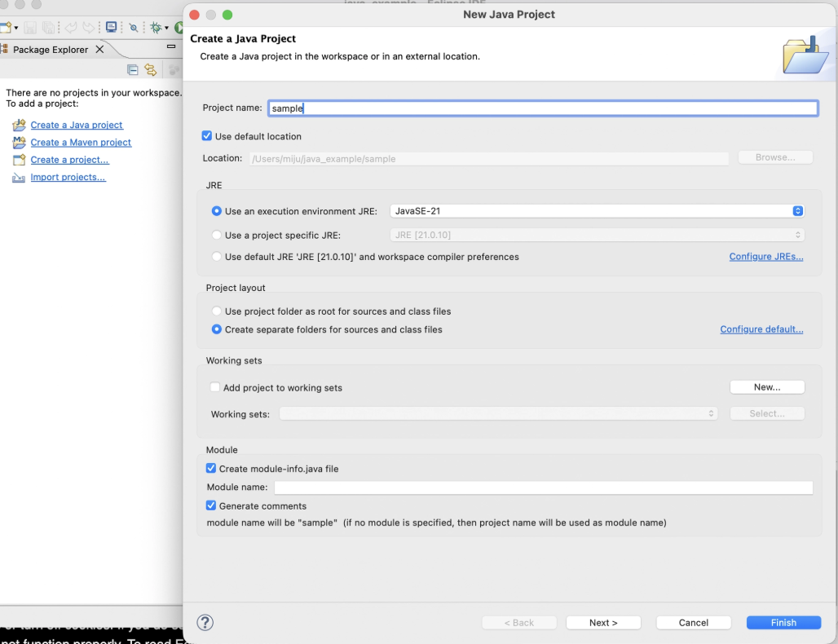Click the New... working set button
The width and height of the screenshot is (838, 644).
click(x=767, y=387)
